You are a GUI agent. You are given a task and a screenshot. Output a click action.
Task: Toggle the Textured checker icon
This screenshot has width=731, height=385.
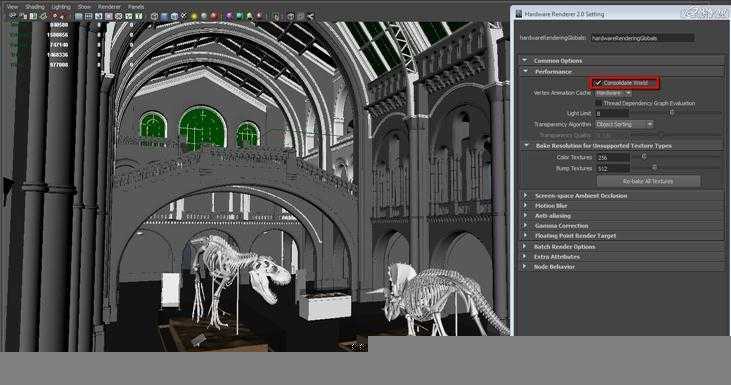(183, 16)
